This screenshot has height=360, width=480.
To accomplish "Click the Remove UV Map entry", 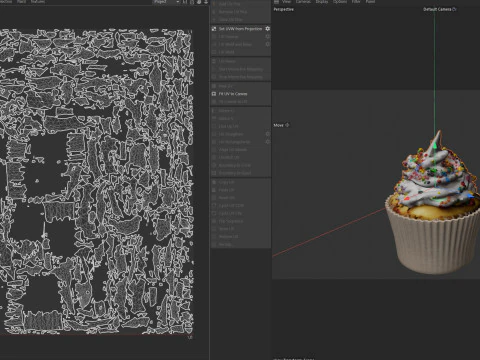I will coord(233,12).
